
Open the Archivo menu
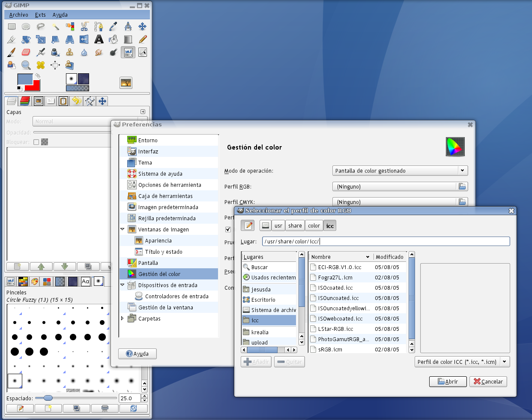coord(18,15)
